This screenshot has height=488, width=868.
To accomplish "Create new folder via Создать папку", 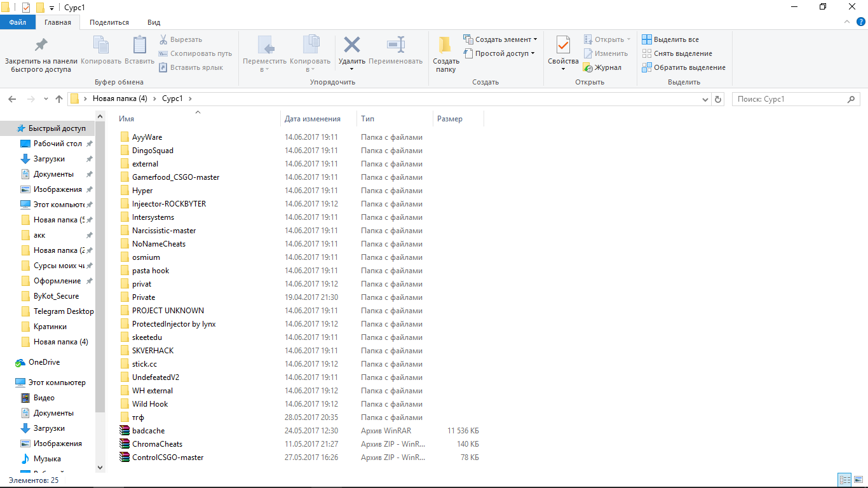I will (446, 55).
